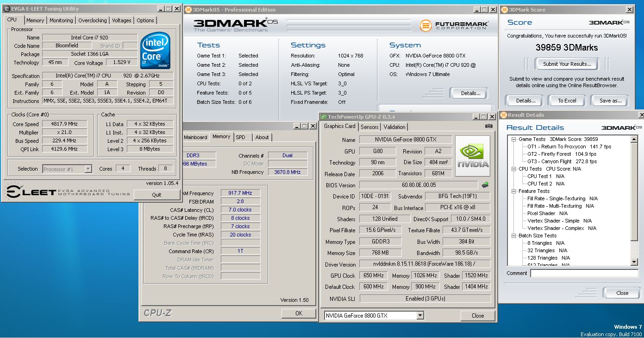Export the score using To Excel

(x=567, y=101)
